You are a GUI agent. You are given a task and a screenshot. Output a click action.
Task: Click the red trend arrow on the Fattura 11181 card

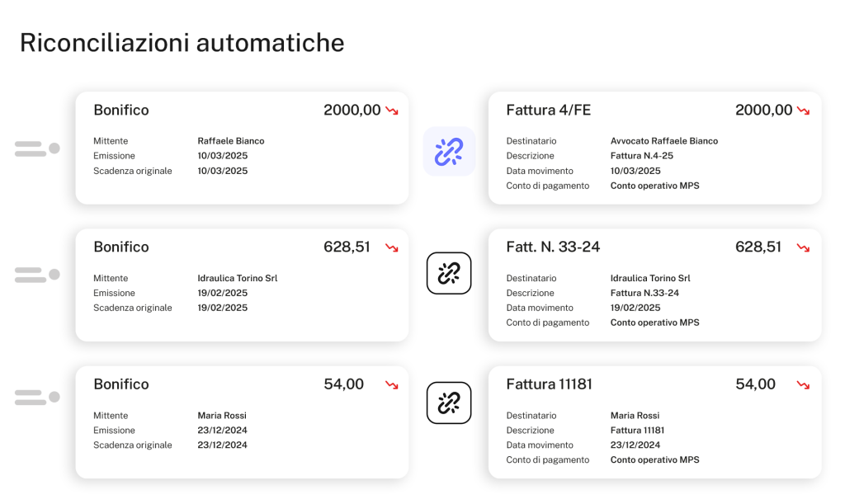804,385
